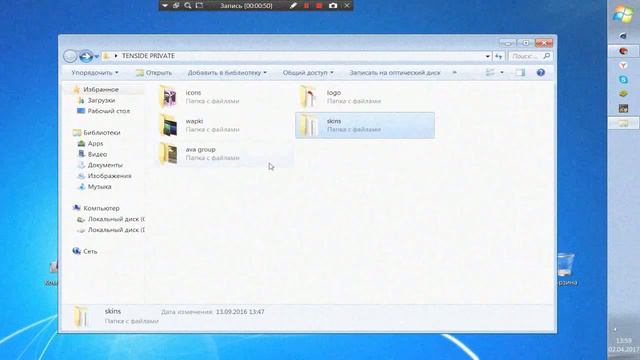640x360 pixels.
Task: Click Записать на оптический диск
Action: coord(395,73)
